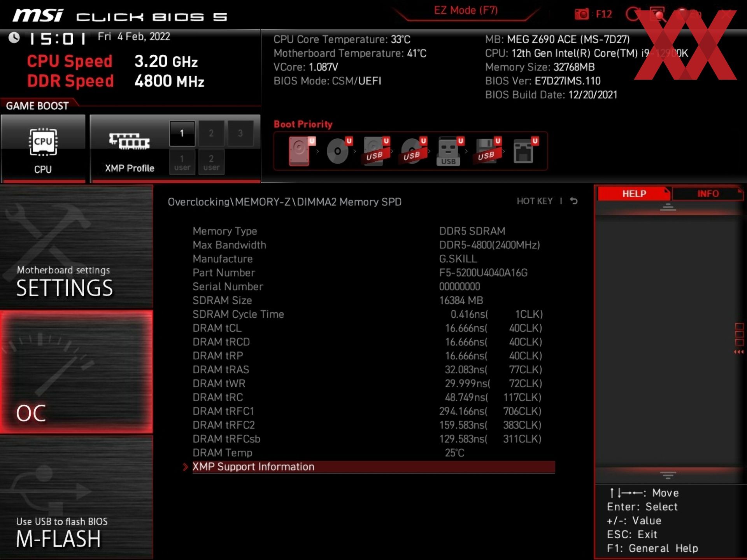Toggle the Game Boost CPU button
The height and width of the screenshot is (560, 747).
point(43,148)
